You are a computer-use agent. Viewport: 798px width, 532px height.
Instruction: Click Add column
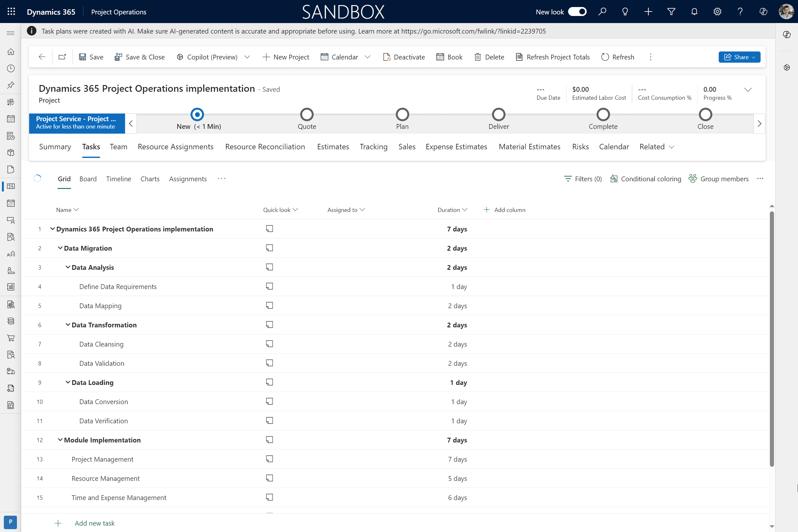pos(504,210)
